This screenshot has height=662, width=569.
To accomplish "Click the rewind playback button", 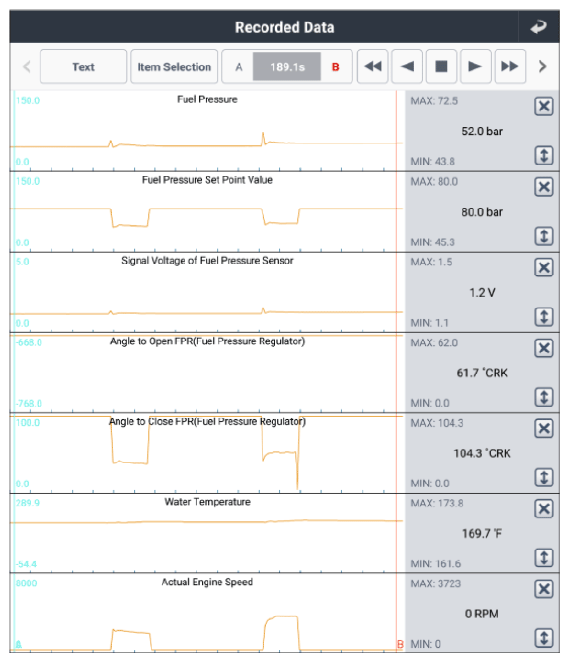I will (x=373, y=67).
